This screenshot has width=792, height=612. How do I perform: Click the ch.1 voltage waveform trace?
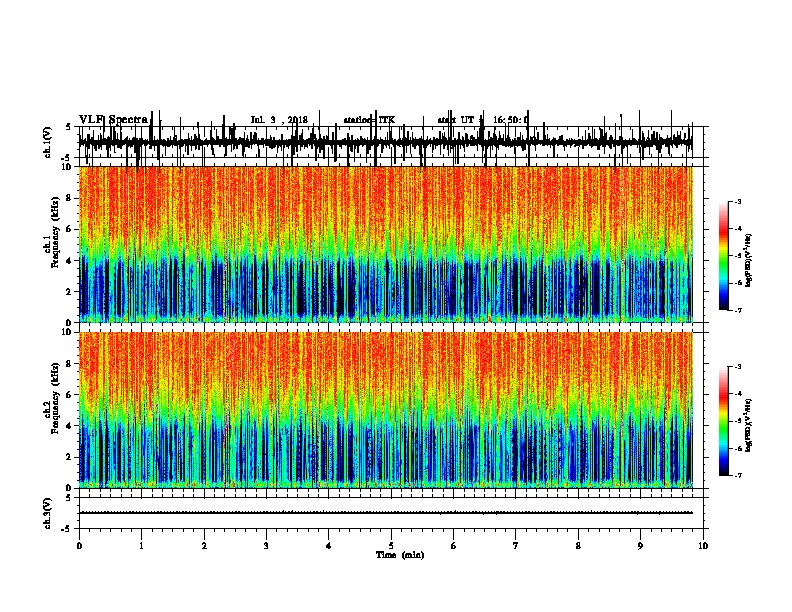click(x=386, y=142)
